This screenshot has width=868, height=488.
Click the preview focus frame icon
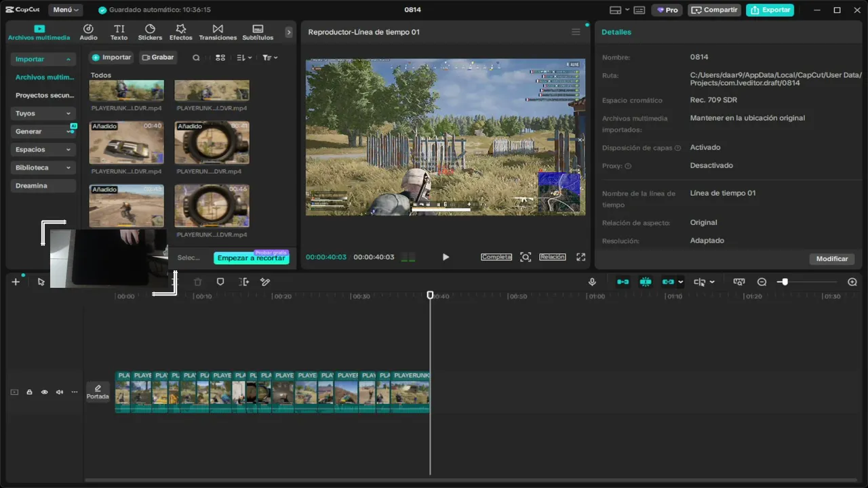526,257
